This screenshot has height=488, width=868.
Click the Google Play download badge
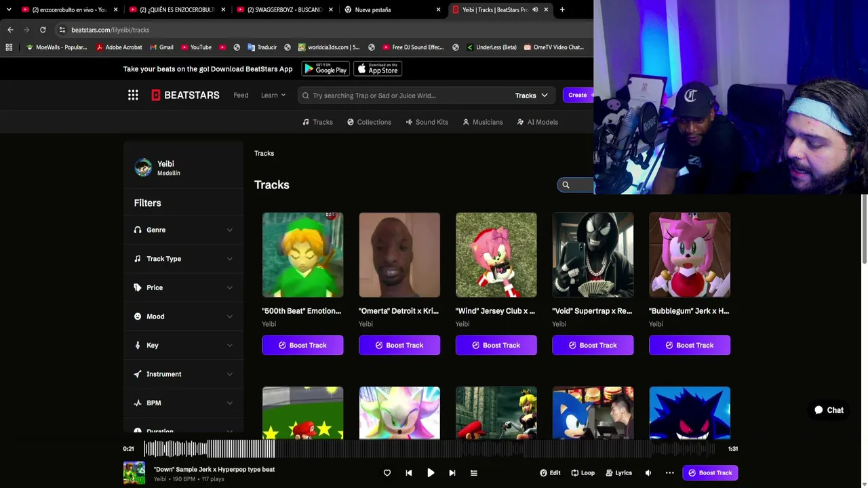[325, 68]
